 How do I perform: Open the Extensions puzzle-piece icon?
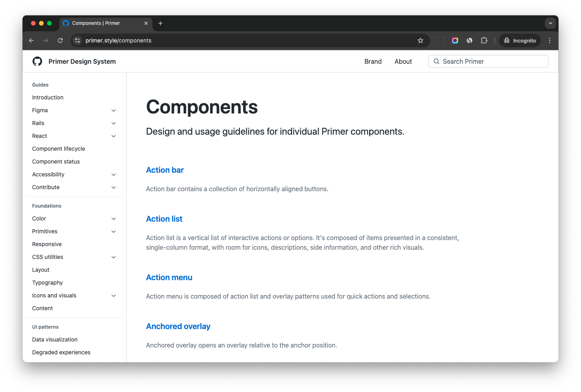pyautogui.click(x=484, y=40)
